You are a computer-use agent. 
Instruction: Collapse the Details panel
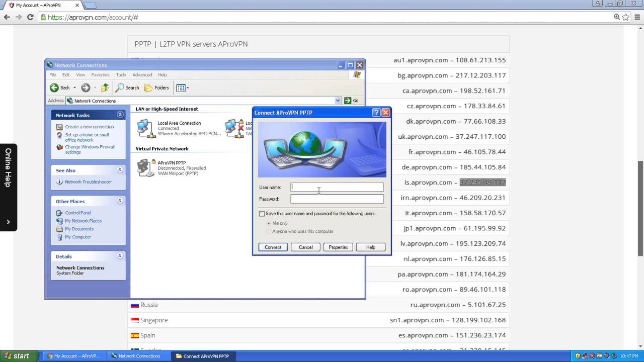tap(120, 256)
